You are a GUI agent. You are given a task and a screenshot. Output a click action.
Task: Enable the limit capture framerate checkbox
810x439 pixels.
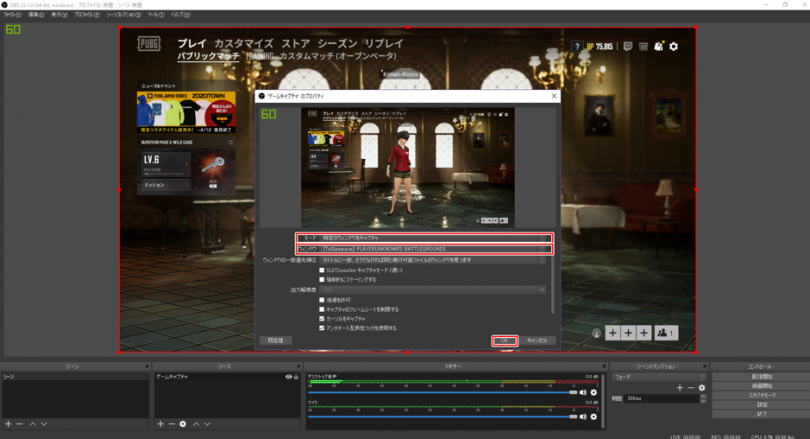[322, 309]
